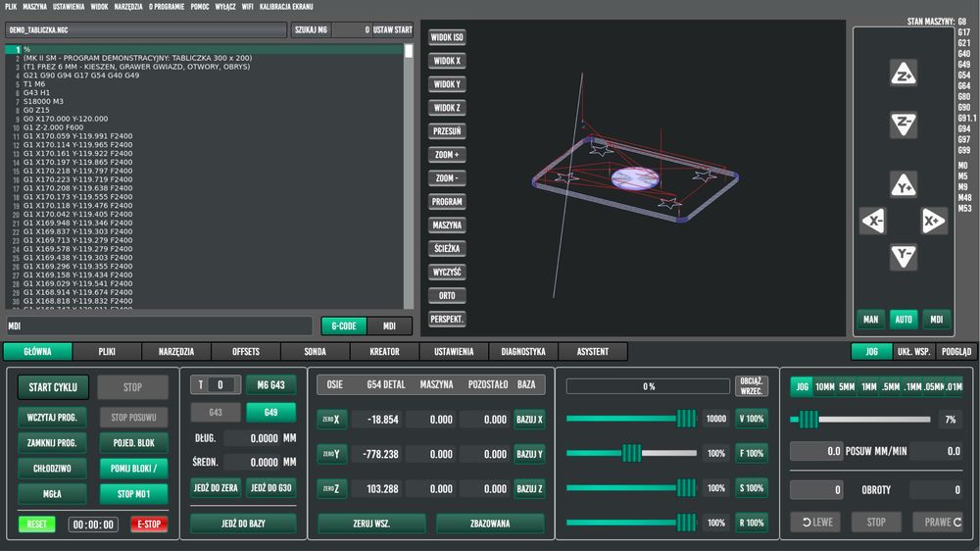Select G-CODE view toggle
The width and height of the screenshot is (980, 551).
pyautogui.click(x=344, y=326)
